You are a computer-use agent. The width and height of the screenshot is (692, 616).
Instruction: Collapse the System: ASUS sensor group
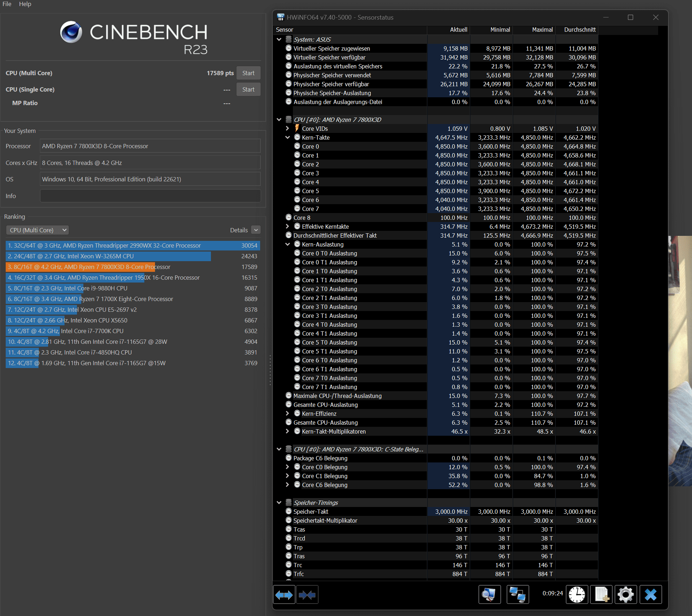279,40
